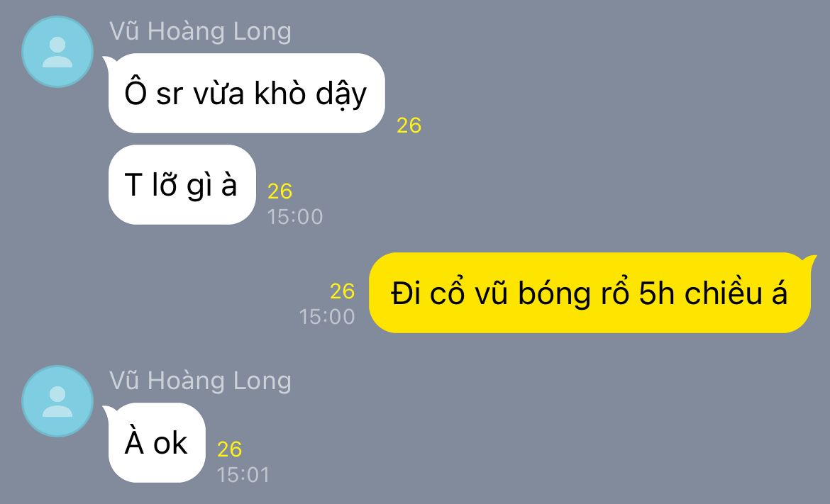Click the read count beside 'Ô sr vừa khò dậy'
830x504 pixels.
(409, 125)
